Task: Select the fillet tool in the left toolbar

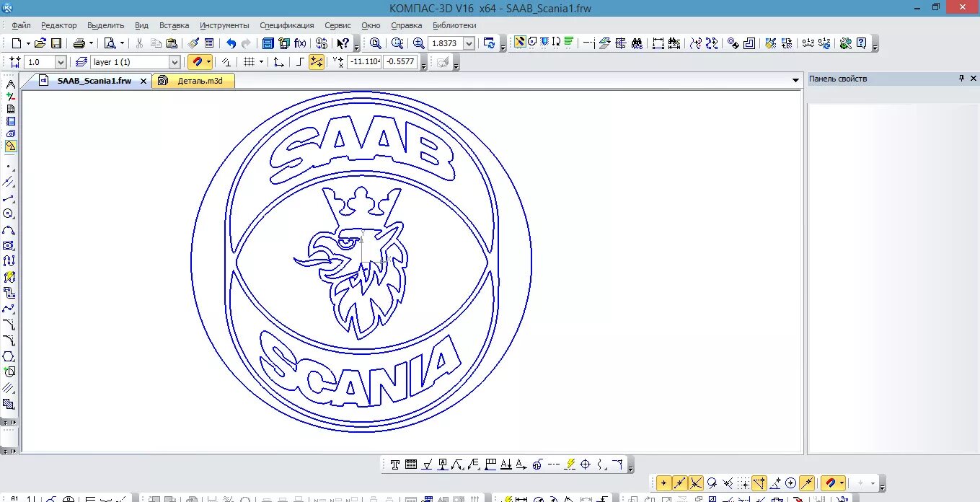Action: (x=9, y=340)
